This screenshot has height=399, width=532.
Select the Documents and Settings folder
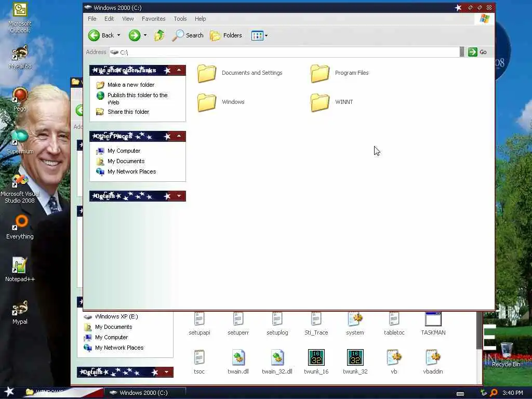(240, 73)
